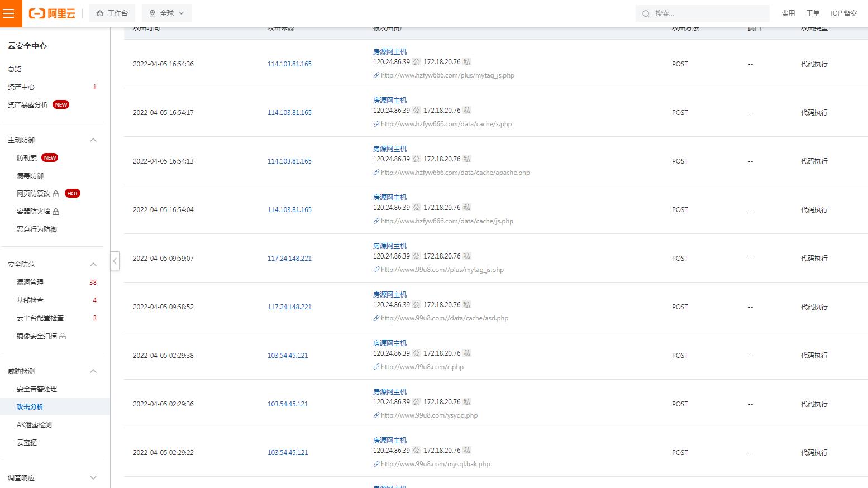The height and width of the screenshot is (488, 868).
Task: Open 漏洞管理 in the sidebar
Action: 30,283
